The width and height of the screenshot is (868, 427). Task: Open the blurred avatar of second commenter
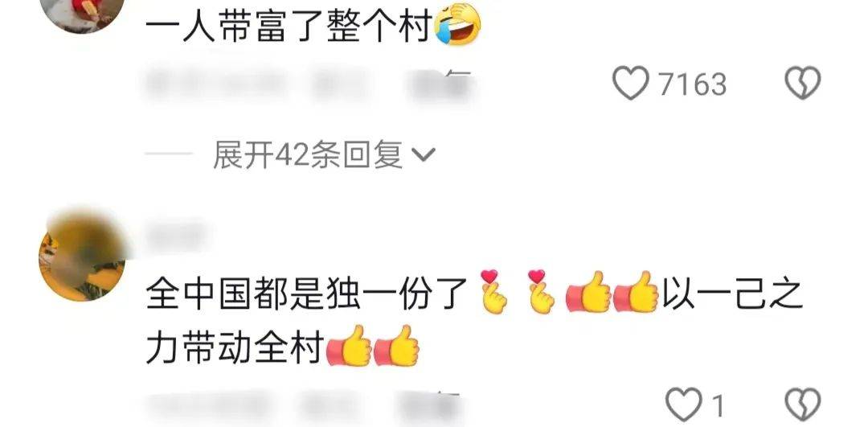pos(82,258)
